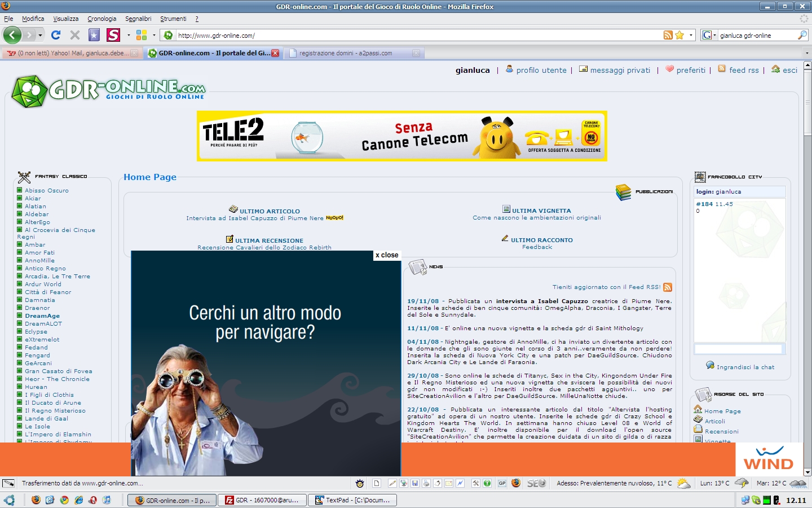
Task: Close the popup ad with x close
Action: [x=387, y=255]
